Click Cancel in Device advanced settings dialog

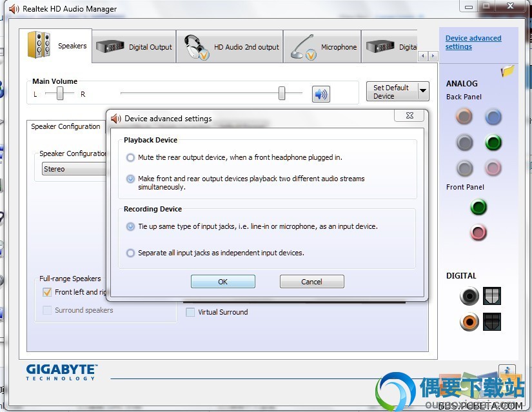[312, 282]
